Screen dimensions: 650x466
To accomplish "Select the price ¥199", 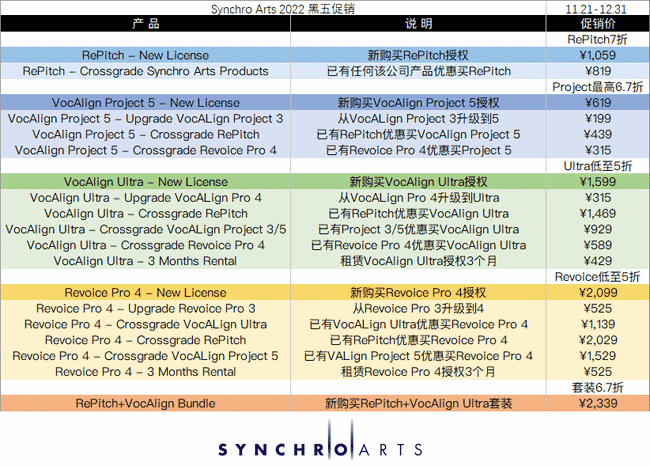I will click(x=598, y=119).
